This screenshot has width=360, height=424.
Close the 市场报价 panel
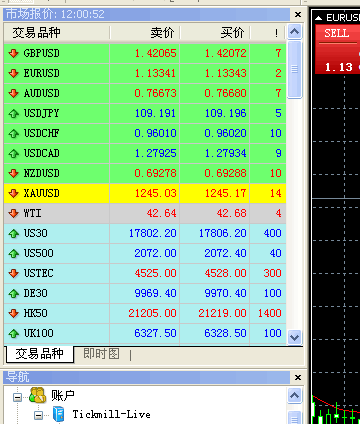click(x=298, y=14)
